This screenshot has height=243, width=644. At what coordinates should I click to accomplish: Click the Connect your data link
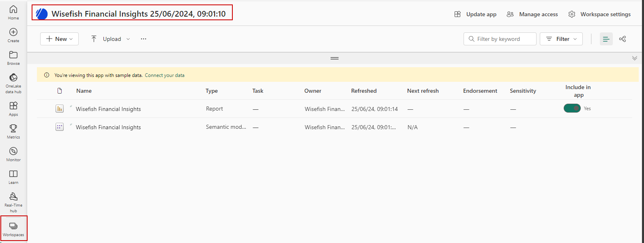[x=165, y=75]
